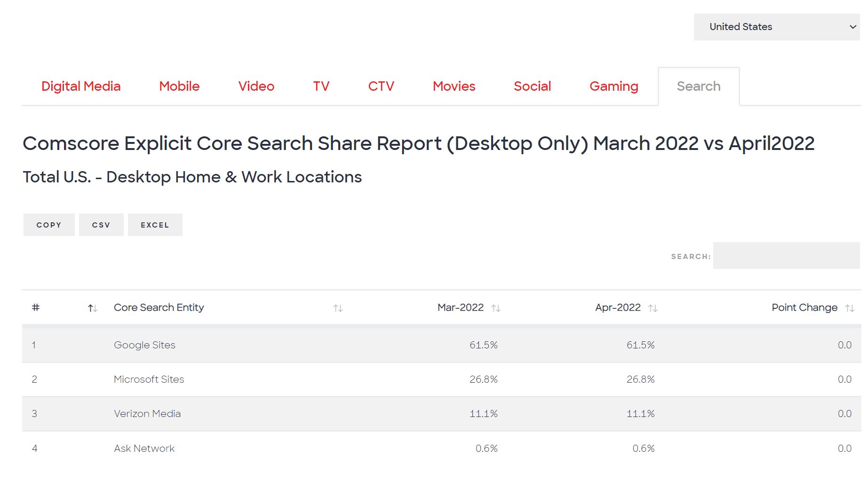The height and width of the screenshot is (488, 868).
Task: Sort by Point Change column arrows
Action: pyautogui.click(x=850, y=308)
